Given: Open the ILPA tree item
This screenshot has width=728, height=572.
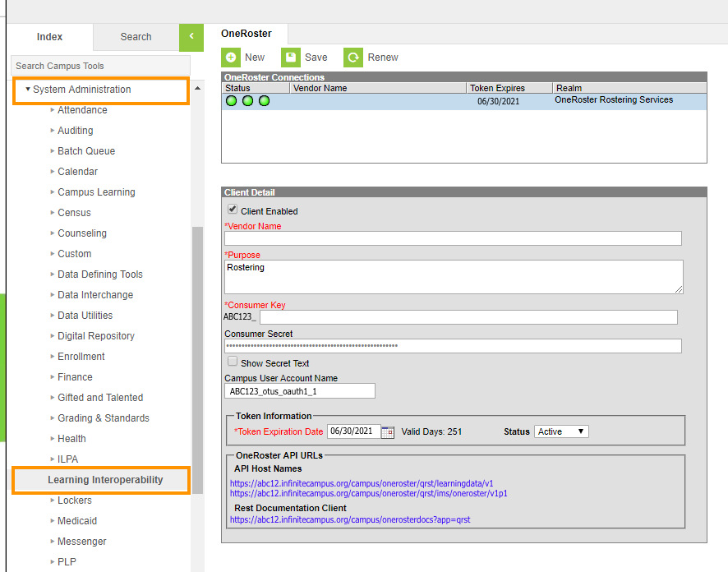Looking at the screenshot, I should point(67,459).
